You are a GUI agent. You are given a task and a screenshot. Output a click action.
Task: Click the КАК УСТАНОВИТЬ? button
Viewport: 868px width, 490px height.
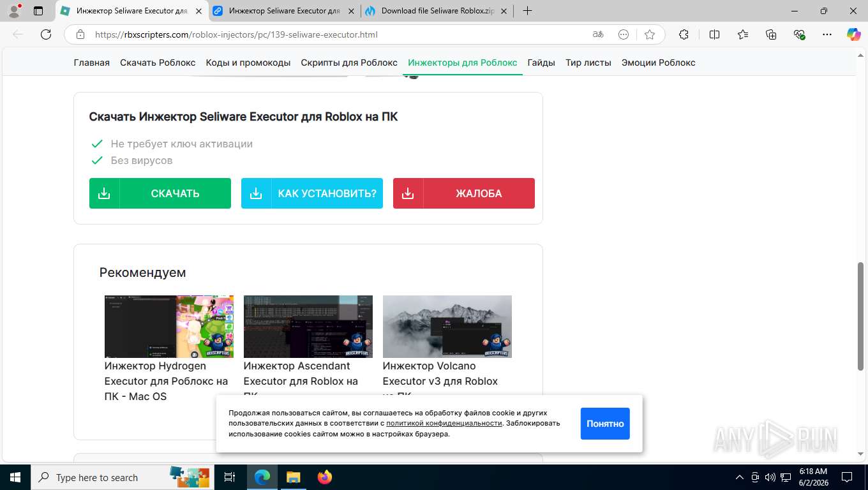(x=312, y=193)
